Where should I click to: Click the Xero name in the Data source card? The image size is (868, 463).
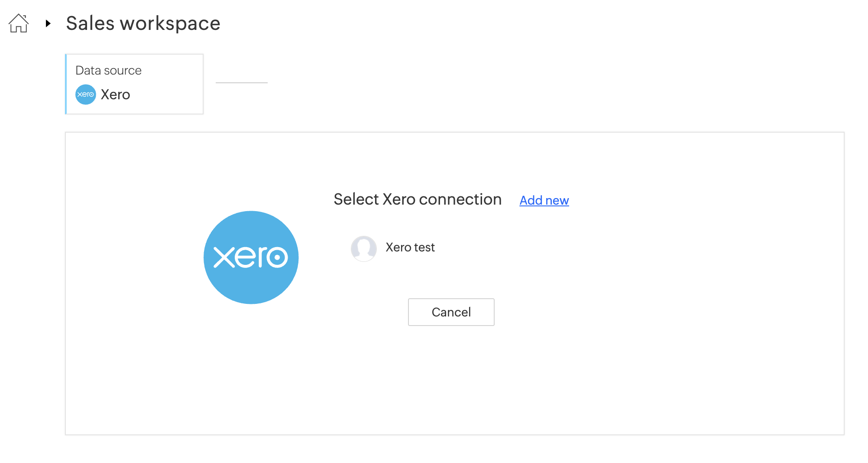pos(115,95)
